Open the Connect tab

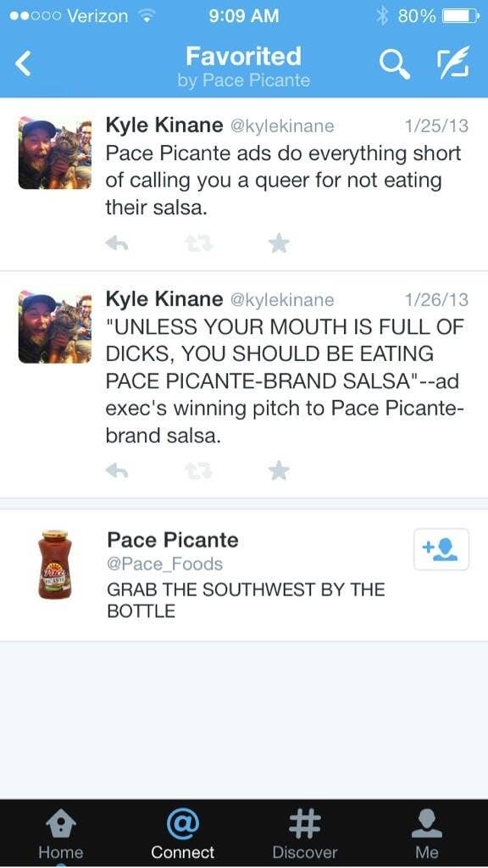coord(183,834)
